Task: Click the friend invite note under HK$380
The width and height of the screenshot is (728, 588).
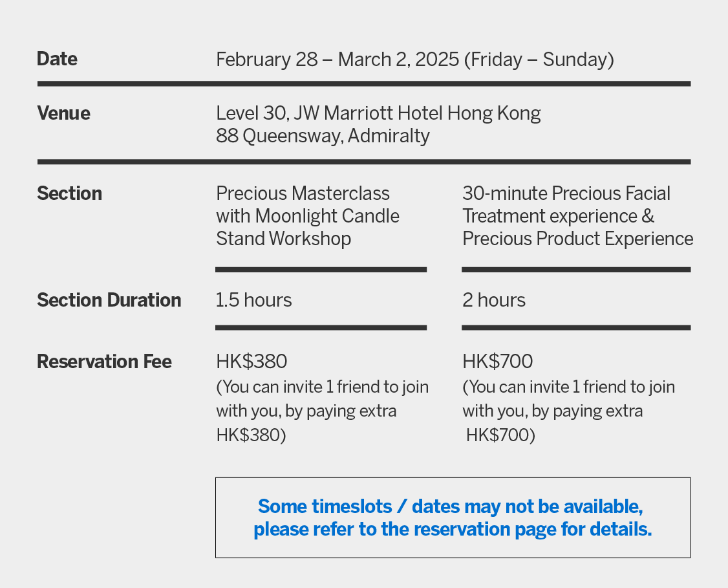Action: tap(322, 411)
